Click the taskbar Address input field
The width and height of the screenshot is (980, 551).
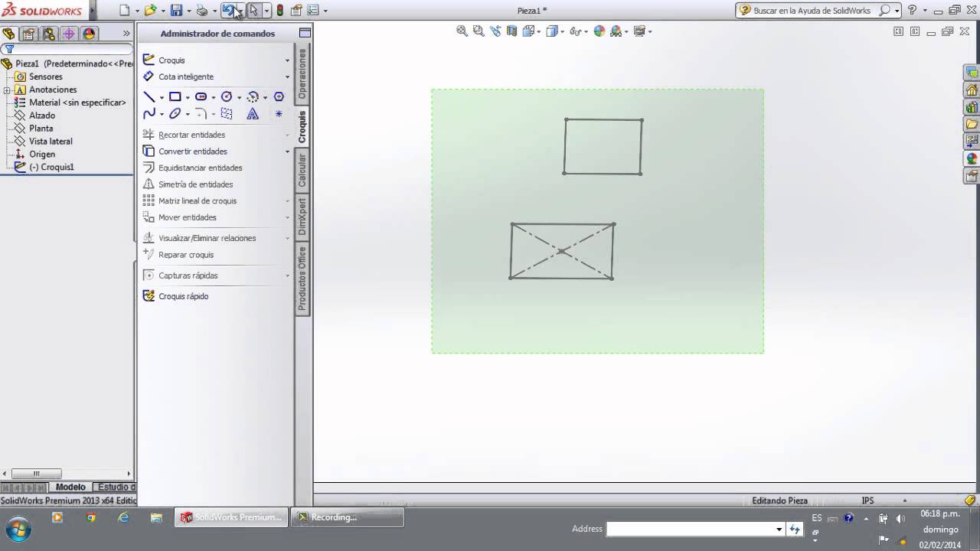coord(695,529)
